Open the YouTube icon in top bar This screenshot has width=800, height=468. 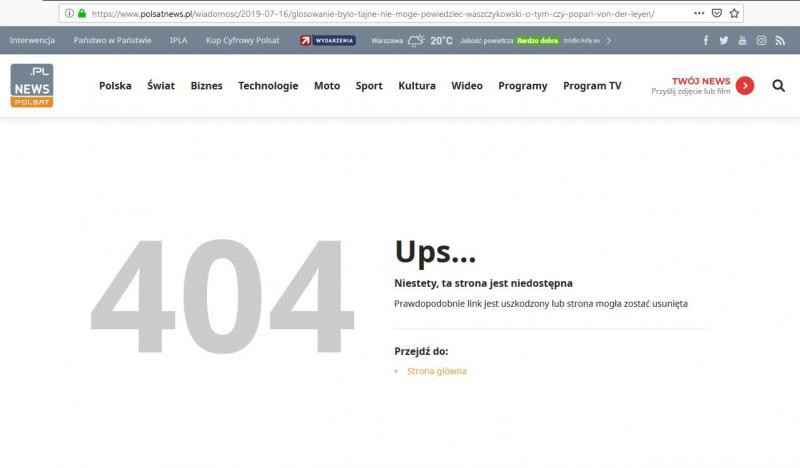point(742,41)
